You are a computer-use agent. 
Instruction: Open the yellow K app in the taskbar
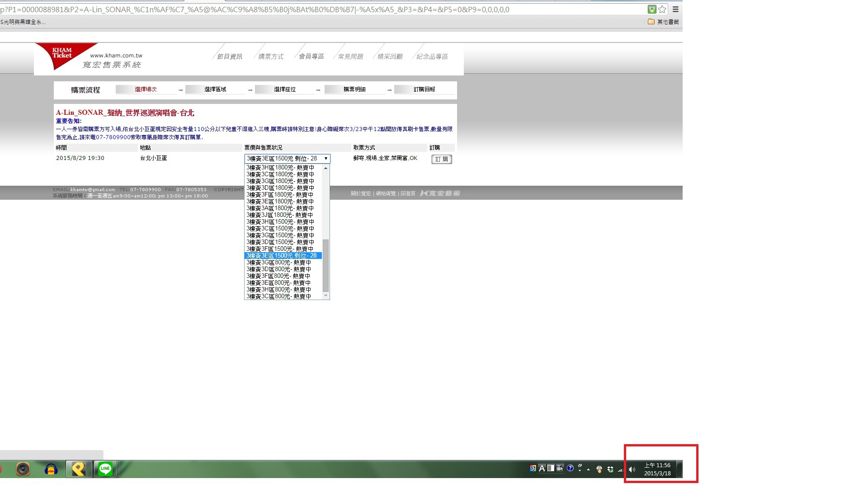point(79,469)
